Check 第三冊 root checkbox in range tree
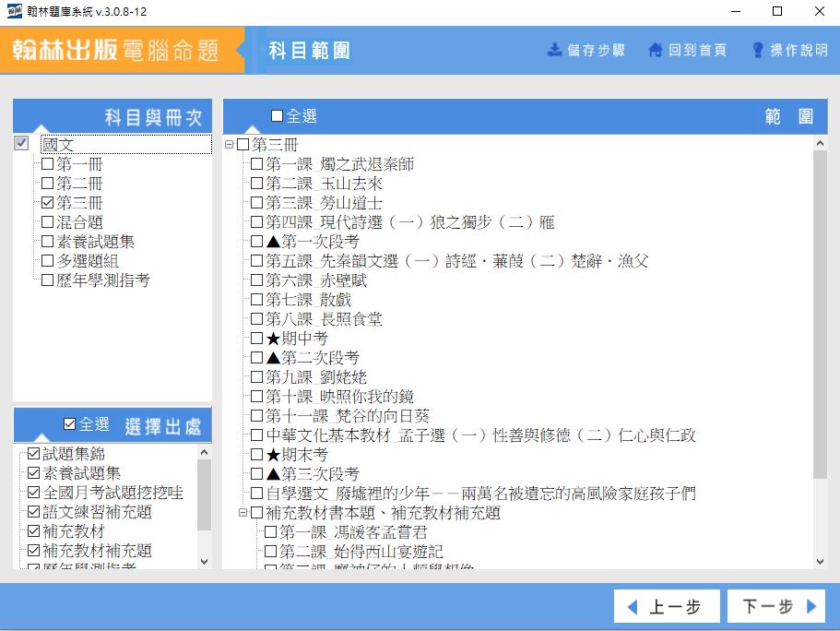This screenshot has width=840, height=631. click(x=243, y=144)
